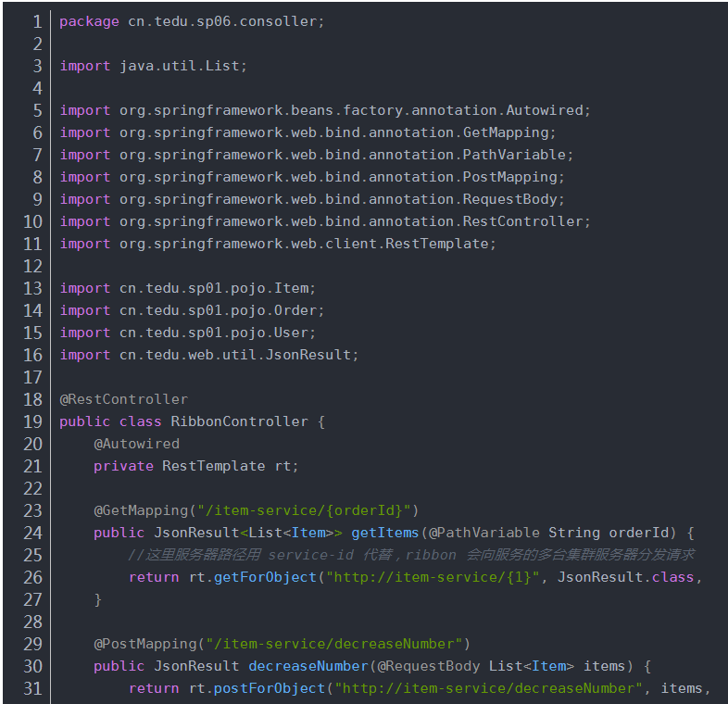
Task: Click line number 22 in the gutter
Action: [x=32, y=488]
